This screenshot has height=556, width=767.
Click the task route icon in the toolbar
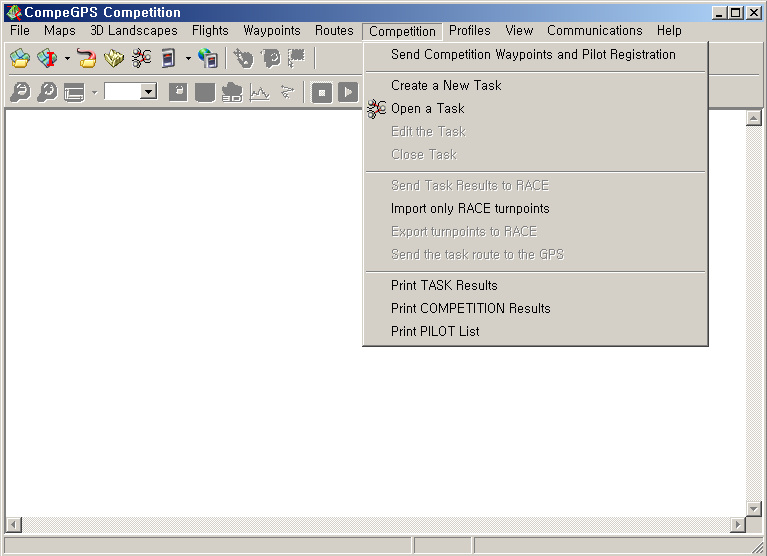coord(141,58)
